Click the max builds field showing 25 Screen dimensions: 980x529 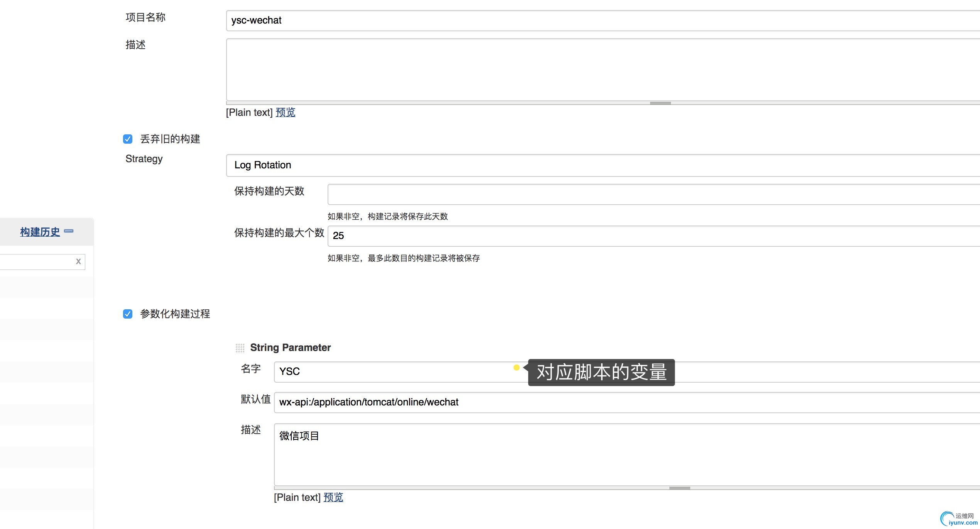click(654, 236)
